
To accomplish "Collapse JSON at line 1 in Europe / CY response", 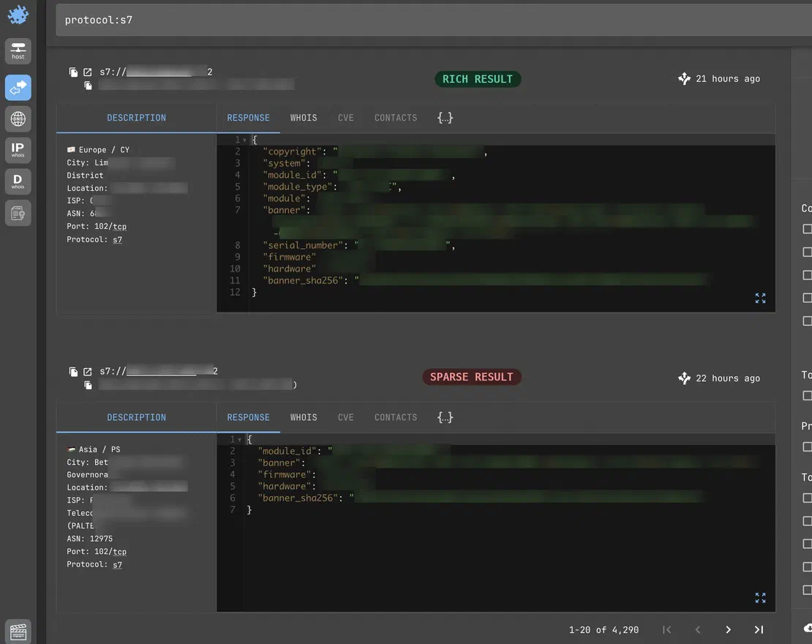I will point(244,140).
